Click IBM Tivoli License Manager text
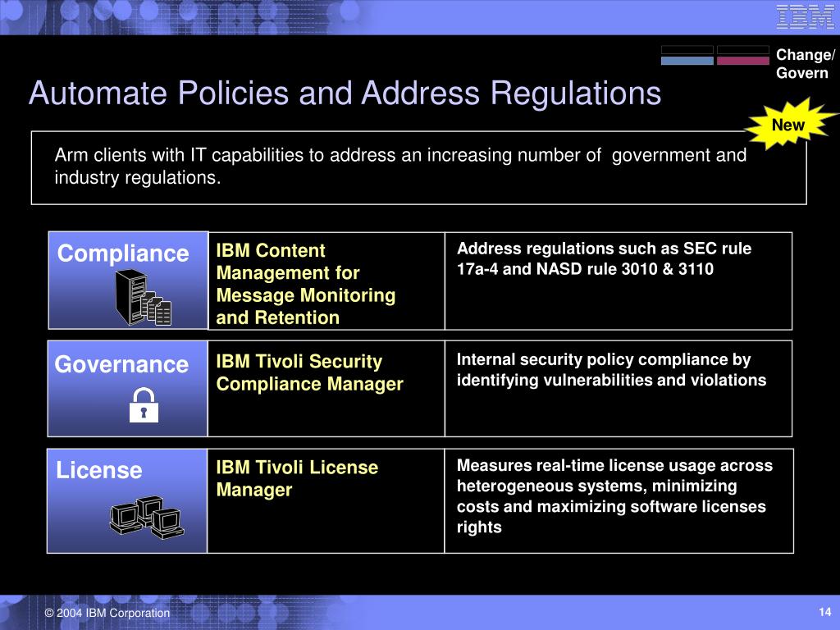 click(x=297, y=478)
